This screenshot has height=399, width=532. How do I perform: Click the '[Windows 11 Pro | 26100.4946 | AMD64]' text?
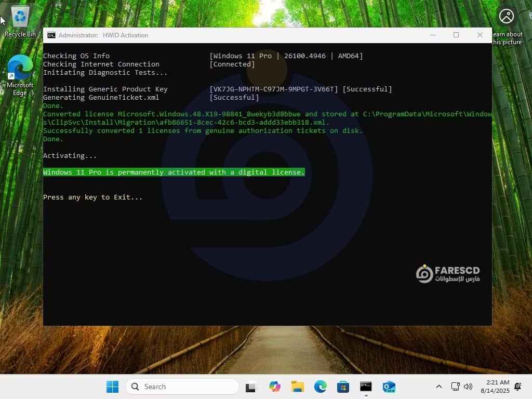coord(286,56)
